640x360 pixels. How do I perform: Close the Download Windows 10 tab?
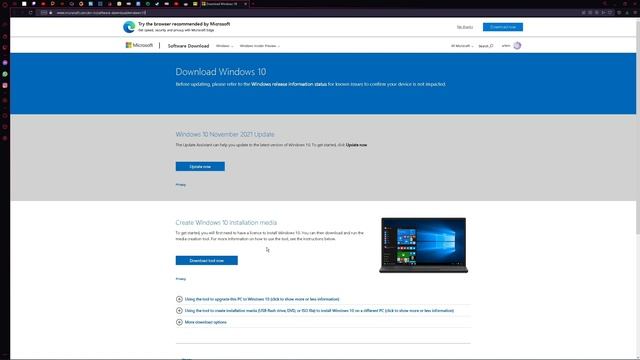(245, 4)
